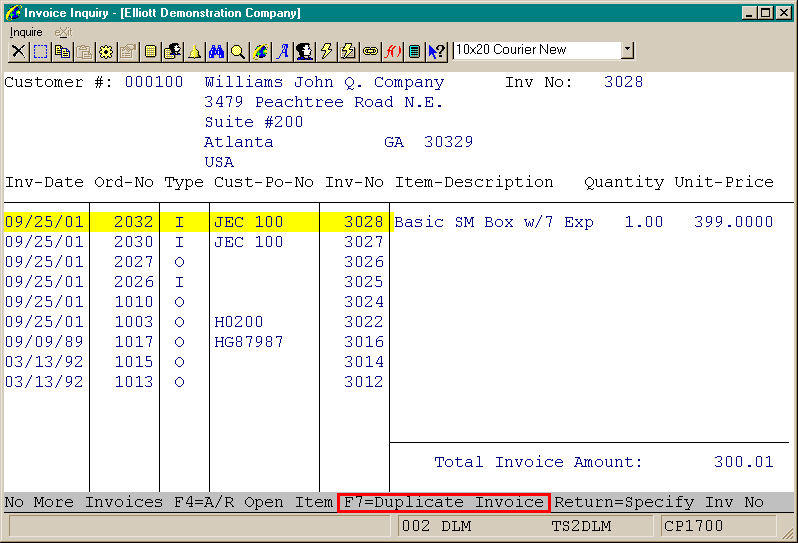This screenshot has height=543, width=798.
Task: Select invoice number 3027
Action: coord(363,242)
